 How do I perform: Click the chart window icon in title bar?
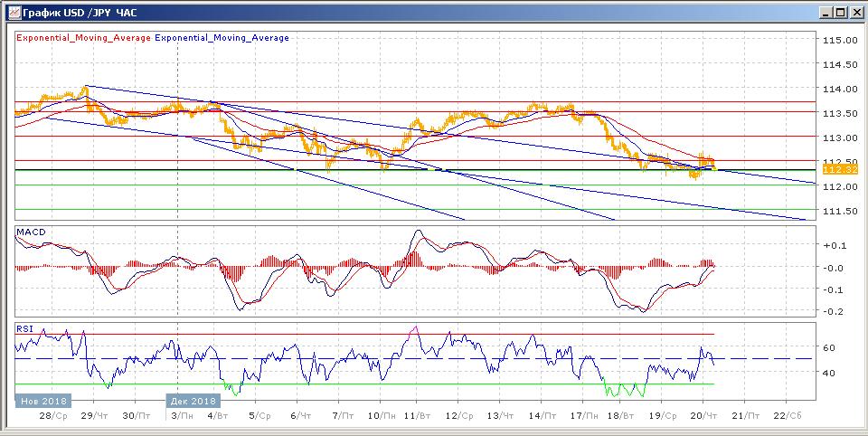pos(10,12)
